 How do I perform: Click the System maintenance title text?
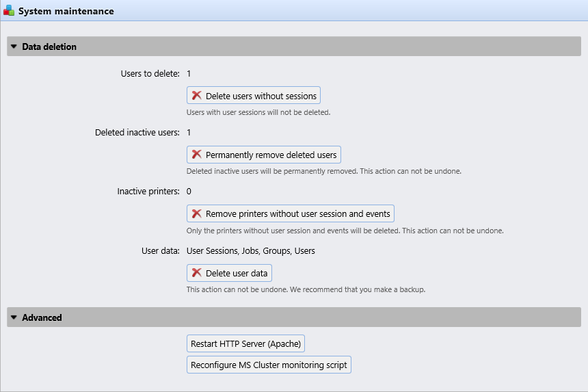tap(66, 12)
